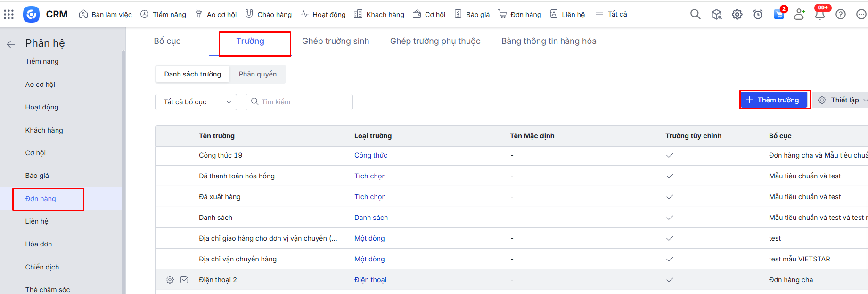Open notifications bell icon
Viewport: 868px width, 294px height.
click(819, 15)
